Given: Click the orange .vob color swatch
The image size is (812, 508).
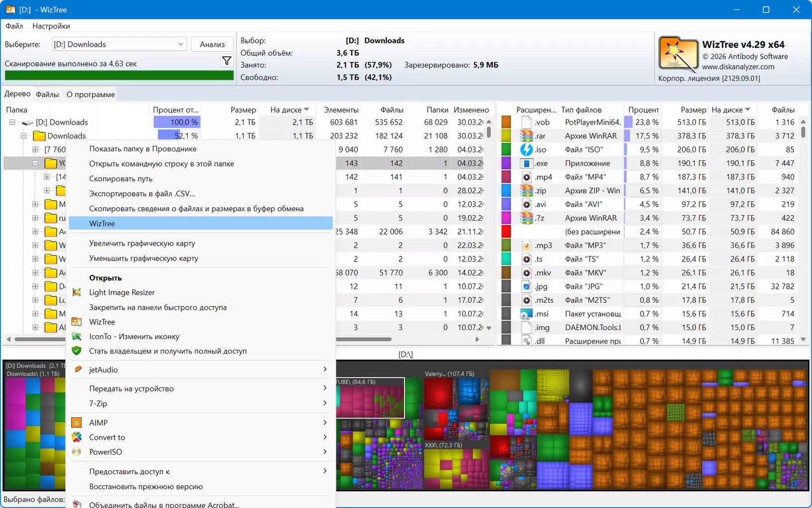Looking at the screenshot, I should [506, 123].
